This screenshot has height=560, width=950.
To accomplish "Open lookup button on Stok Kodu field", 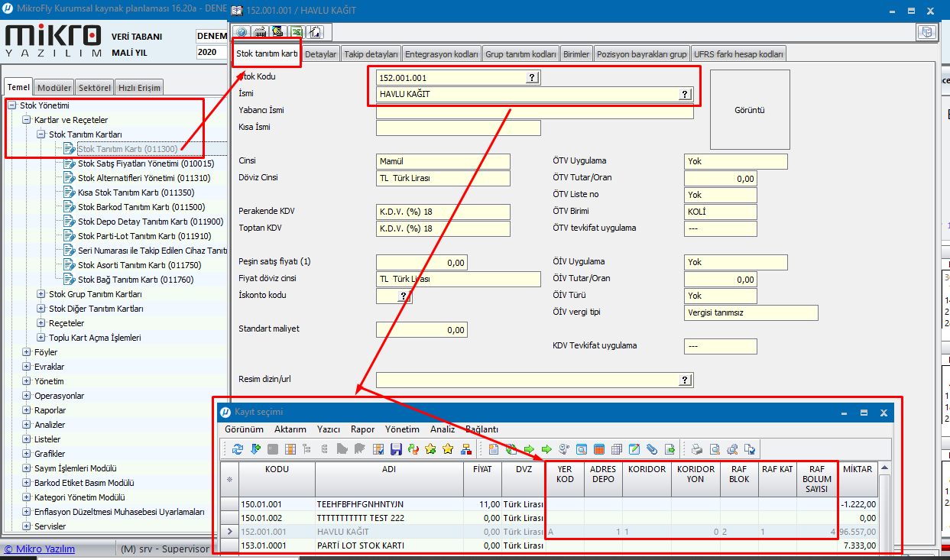I will [x=533, y=77].
